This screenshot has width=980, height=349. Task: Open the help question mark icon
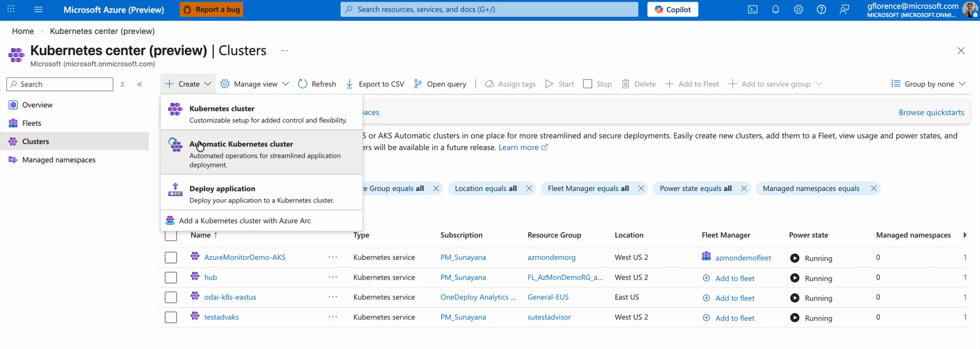tap(821, 9)
